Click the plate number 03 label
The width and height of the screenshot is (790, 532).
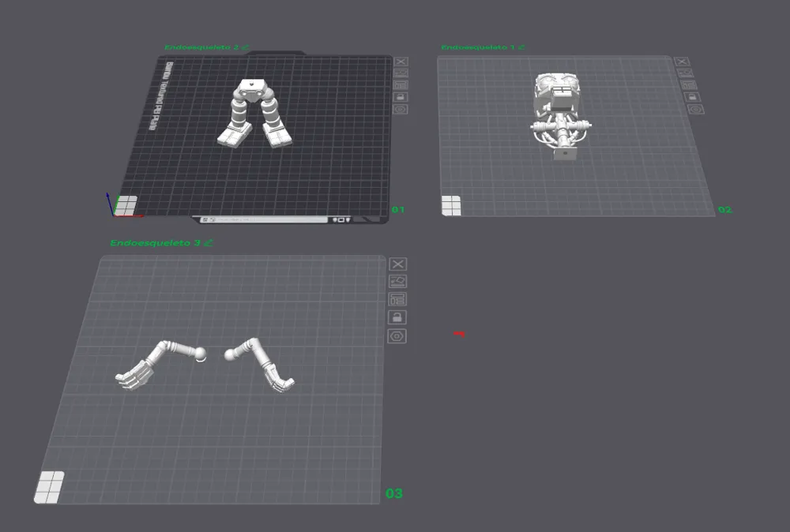[395, 493]
